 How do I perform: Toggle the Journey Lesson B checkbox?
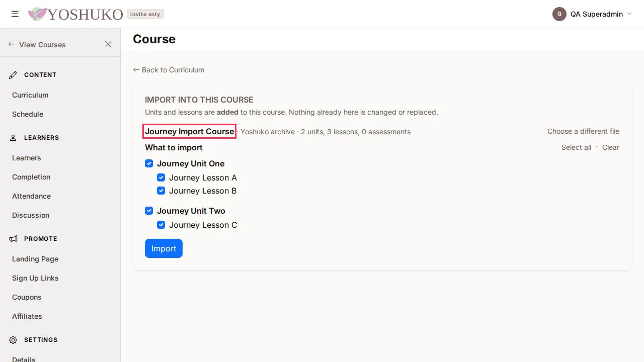[161, 191]
